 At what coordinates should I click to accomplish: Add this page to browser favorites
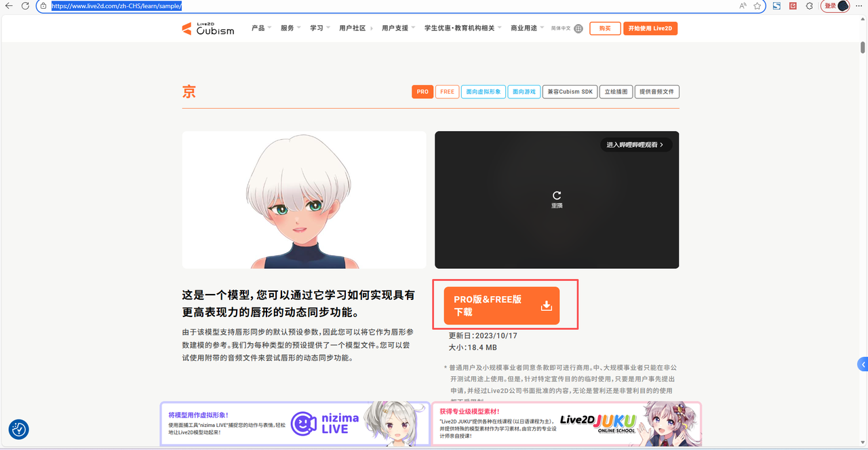[757, 6]
